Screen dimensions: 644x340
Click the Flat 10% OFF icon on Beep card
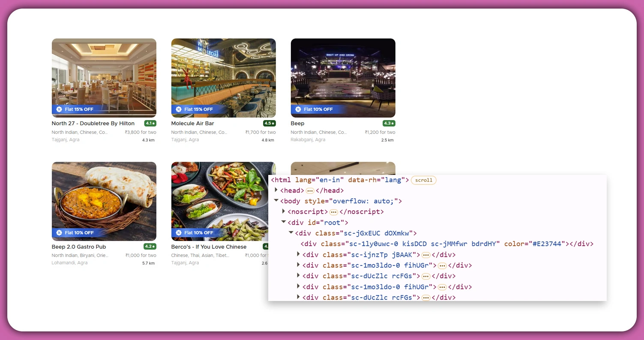pyautogui.click(x=299, y=109)
